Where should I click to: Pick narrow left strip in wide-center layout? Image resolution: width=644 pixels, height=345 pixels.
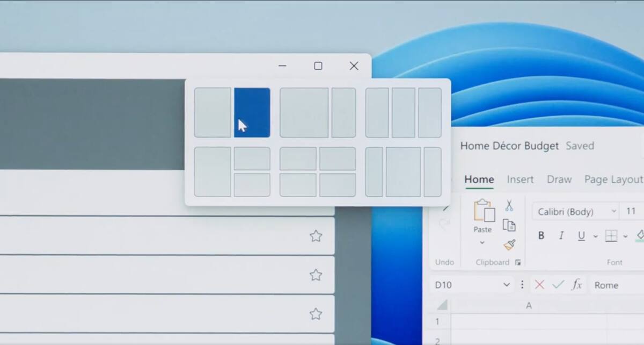click(x=374, y=172)
